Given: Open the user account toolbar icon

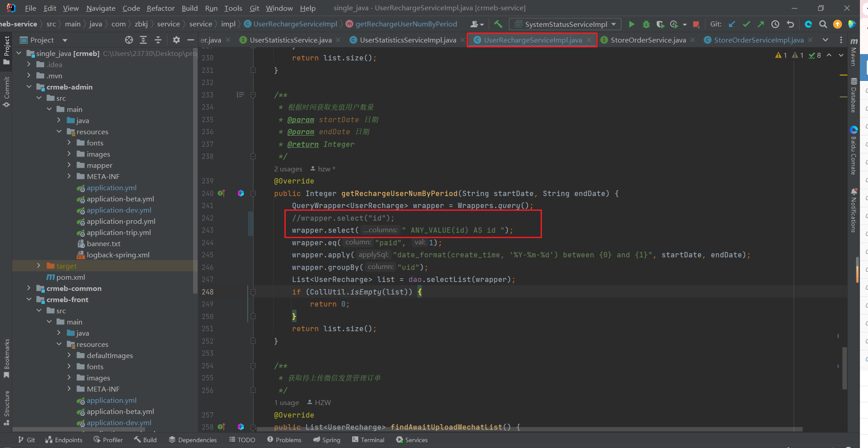Looking at the screenshot, I should 477,24.
